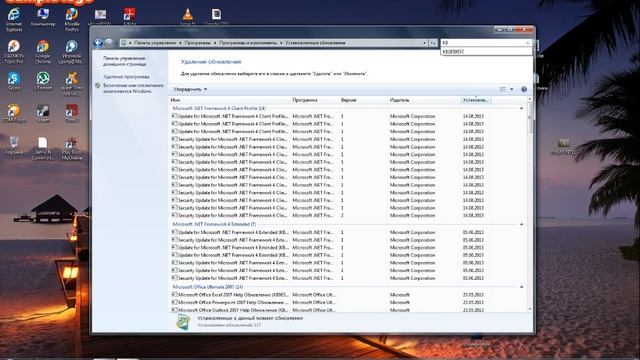Collapse the .NET Framework 4 Client Profile group
This screenshot has height=360, width=640.
(521, 109)
